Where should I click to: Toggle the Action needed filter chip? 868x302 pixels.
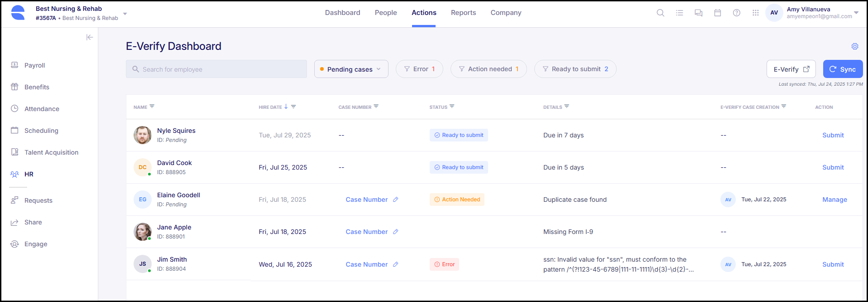coord(488,69)
